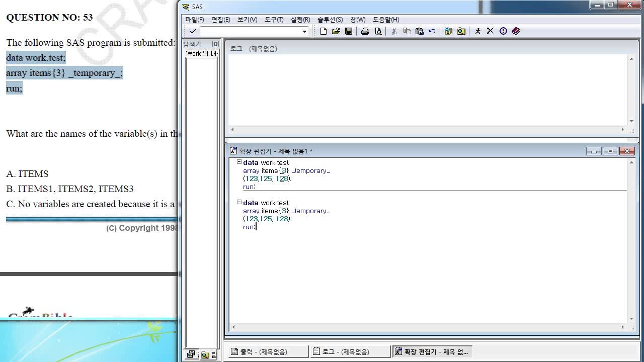Open the 도구(T) menu

(274, 20)
